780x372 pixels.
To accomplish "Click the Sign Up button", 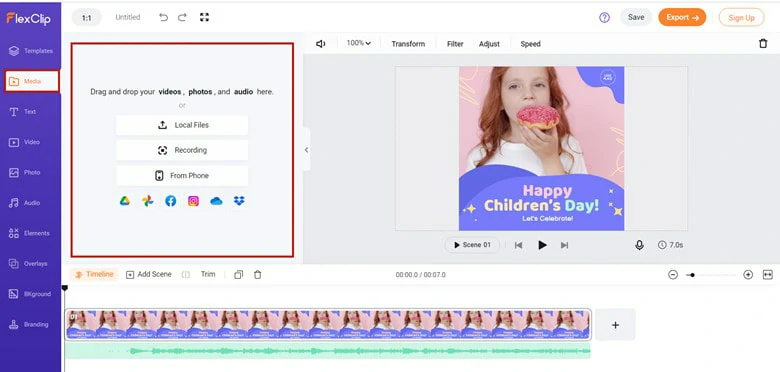I will [x=741, y=17].
